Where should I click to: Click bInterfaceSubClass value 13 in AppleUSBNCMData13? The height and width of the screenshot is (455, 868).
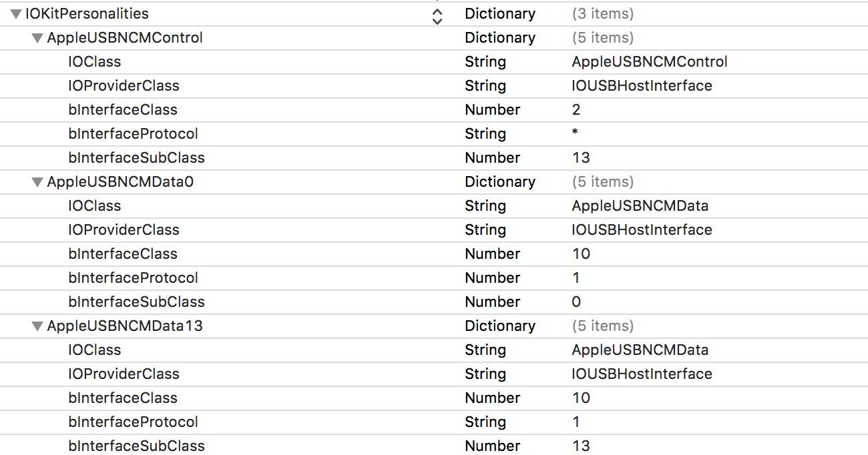click(x=581, y=446)
